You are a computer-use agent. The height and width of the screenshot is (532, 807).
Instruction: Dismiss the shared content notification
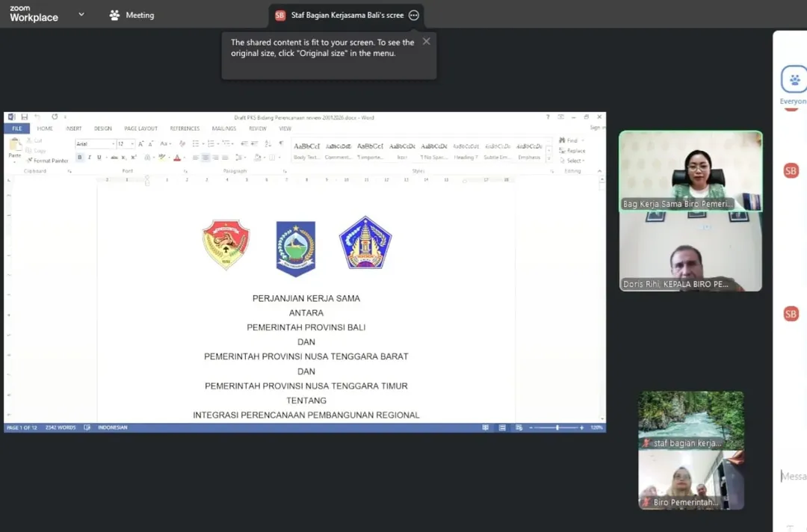point(426,42)
